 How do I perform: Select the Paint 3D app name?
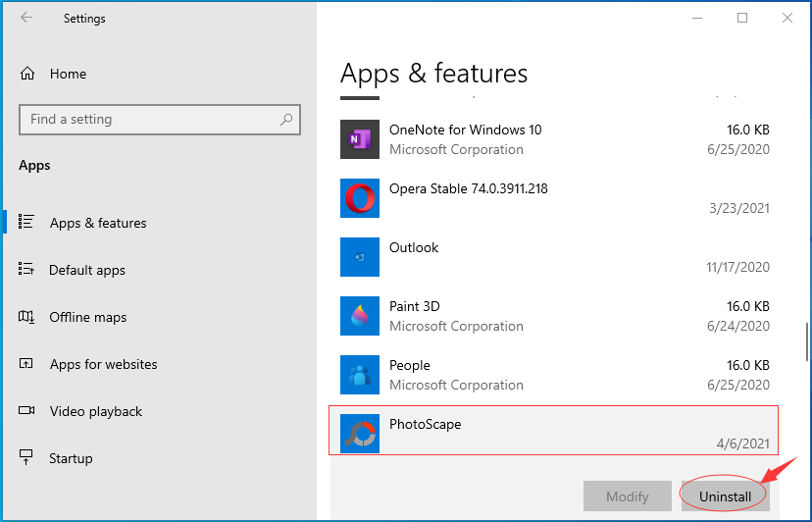click(414, 306)
